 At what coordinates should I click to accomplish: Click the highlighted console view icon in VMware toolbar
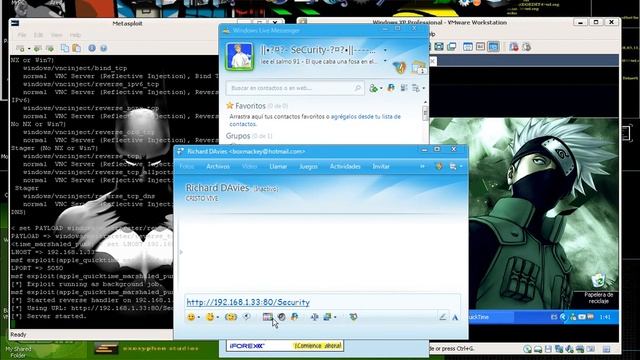pyautogui.click(x=493, y=47)
